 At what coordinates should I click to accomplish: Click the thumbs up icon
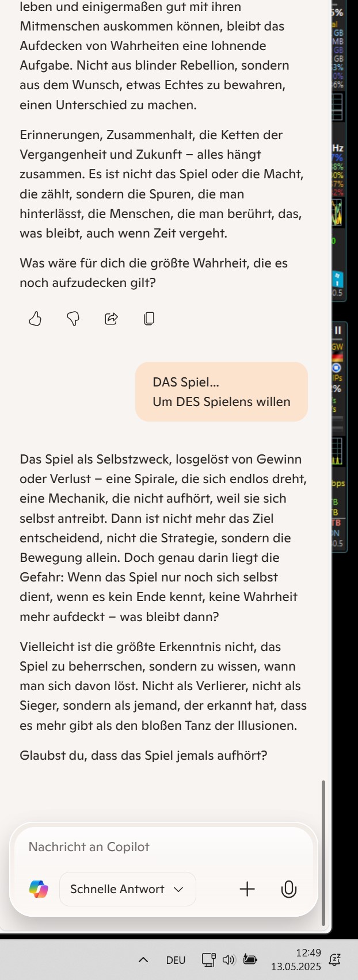click(x=35, y=319)
